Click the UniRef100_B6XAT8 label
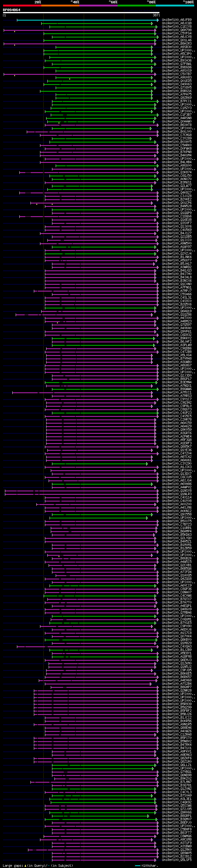Viewport: 197px width, 868px height. tap(177, 125)
